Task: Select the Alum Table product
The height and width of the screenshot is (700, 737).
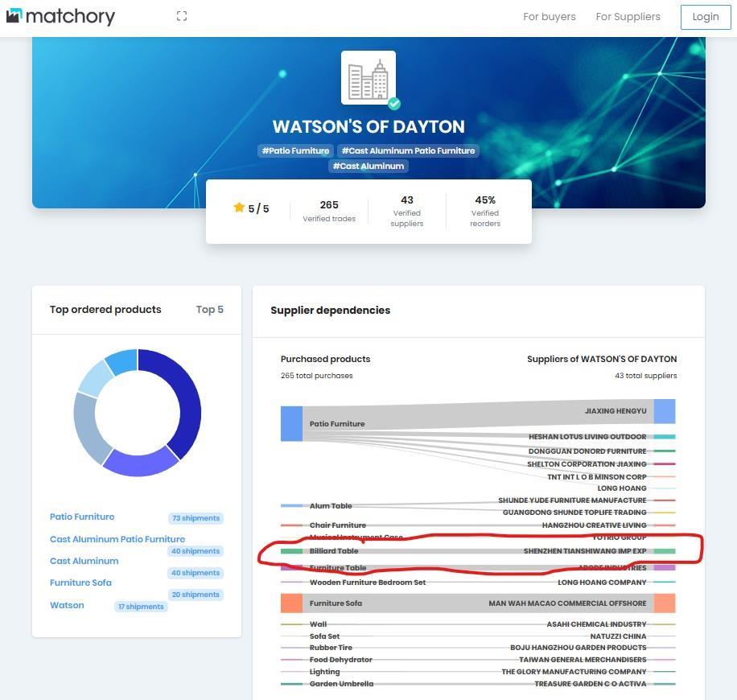Action: [x=331, y=506]
